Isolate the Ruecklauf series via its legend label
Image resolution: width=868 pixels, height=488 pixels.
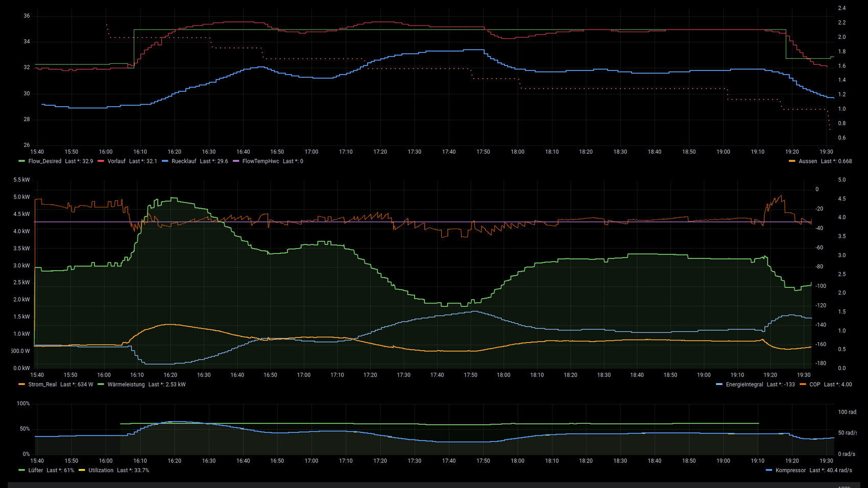click(184, 161)
